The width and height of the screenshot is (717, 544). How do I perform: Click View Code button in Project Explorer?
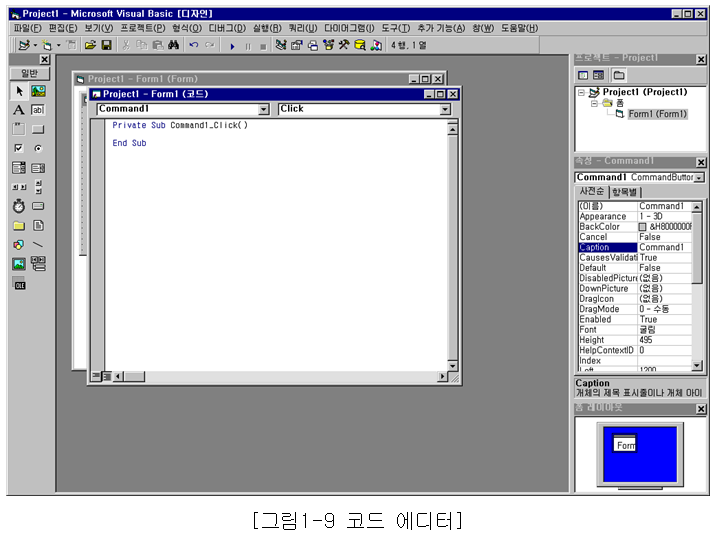click(583, 75)
